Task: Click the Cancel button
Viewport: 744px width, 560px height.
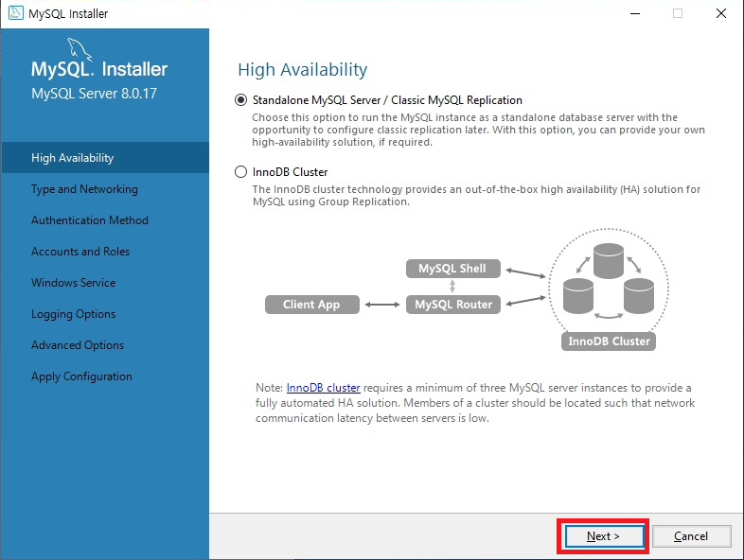Action: coord(691,536)
